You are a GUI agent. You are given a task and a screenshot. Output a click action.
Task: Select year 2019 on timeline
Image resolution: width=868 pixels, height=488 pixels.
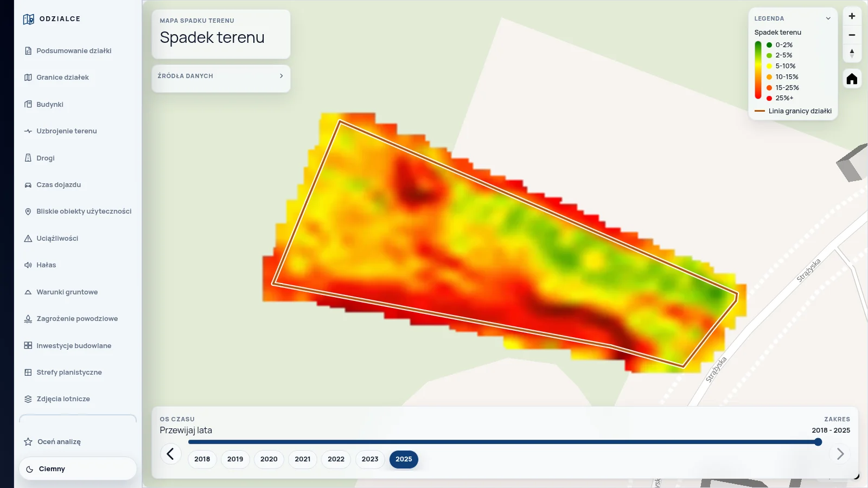coord(235,459)
